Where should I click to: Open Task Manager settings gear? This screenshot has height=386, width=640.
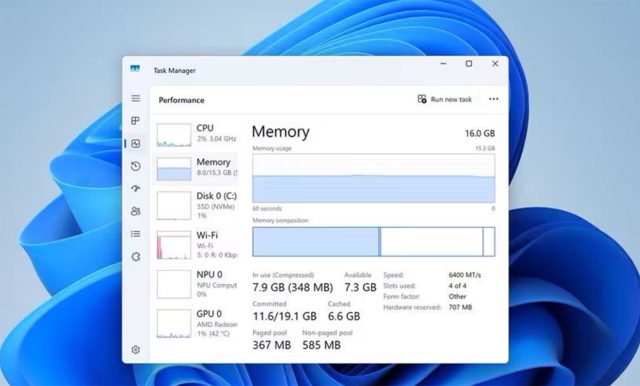pos(136,350)
